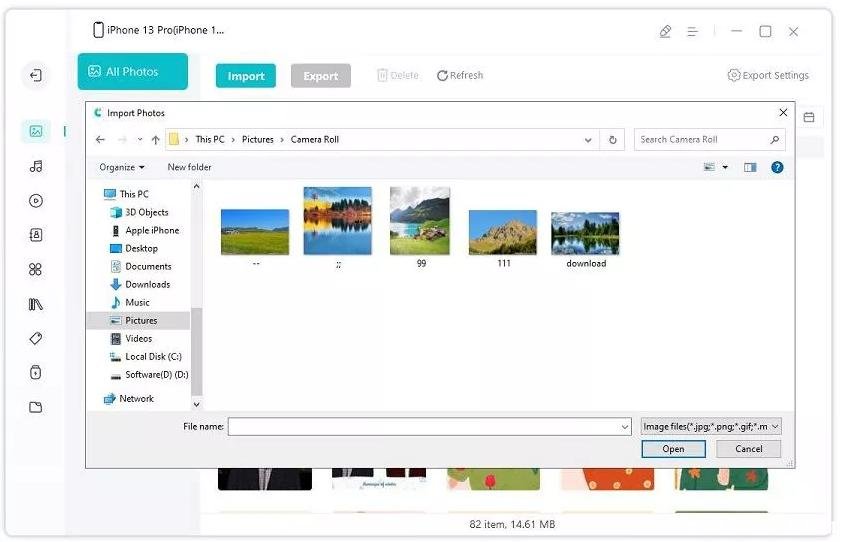The height and width of the screenshot is (542, 851).
Task: Click the Open button
Action: (x=674, y=449)
